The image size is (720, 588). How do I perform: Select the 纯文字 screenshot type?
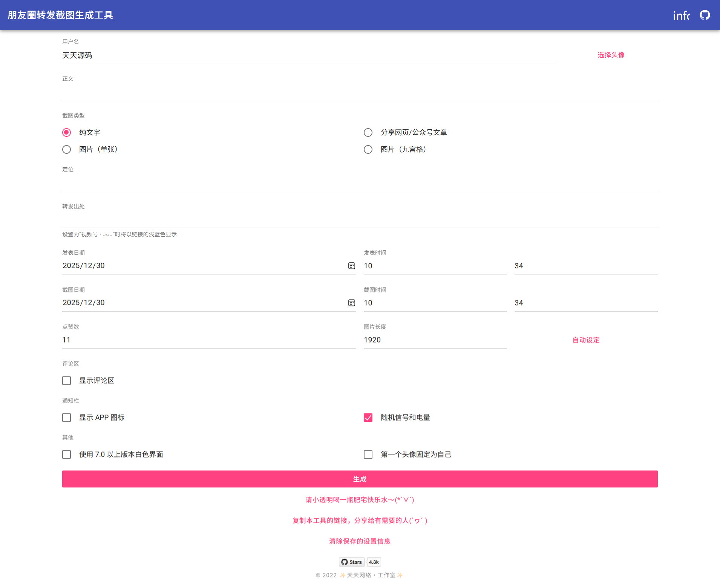[66, 132]
